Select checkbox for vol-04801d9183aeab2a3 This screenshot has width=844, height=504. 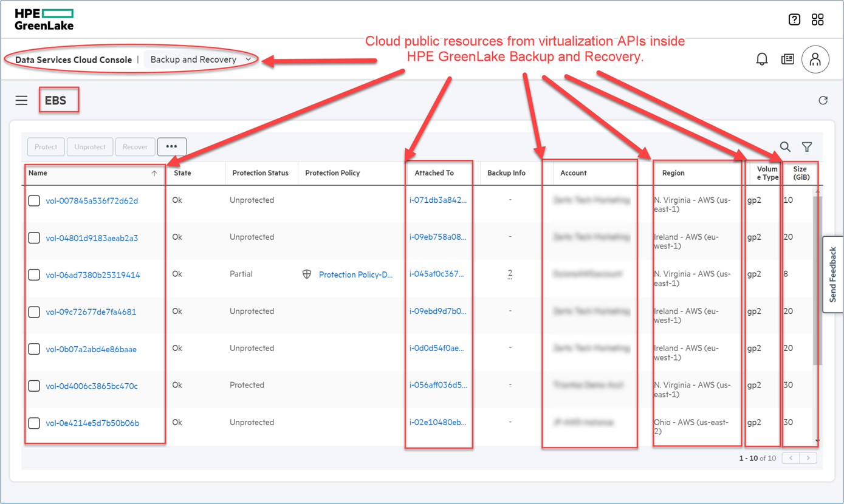point(34,238)
